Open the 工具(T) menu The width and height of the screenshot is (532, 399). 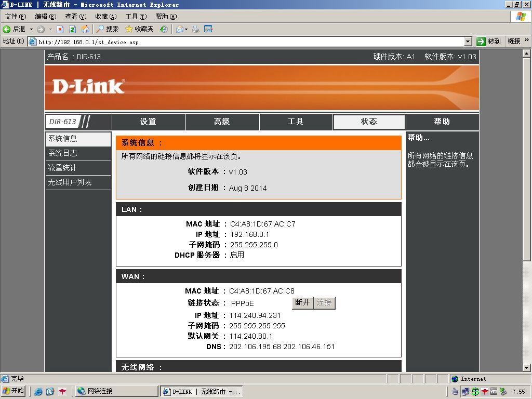tap(136, 17)
